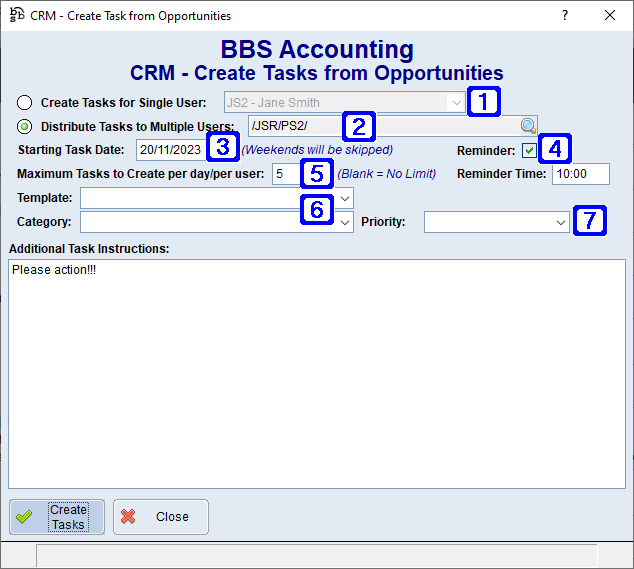
Task: Click the Additional Task Instructions label
Action: (89, 249)
